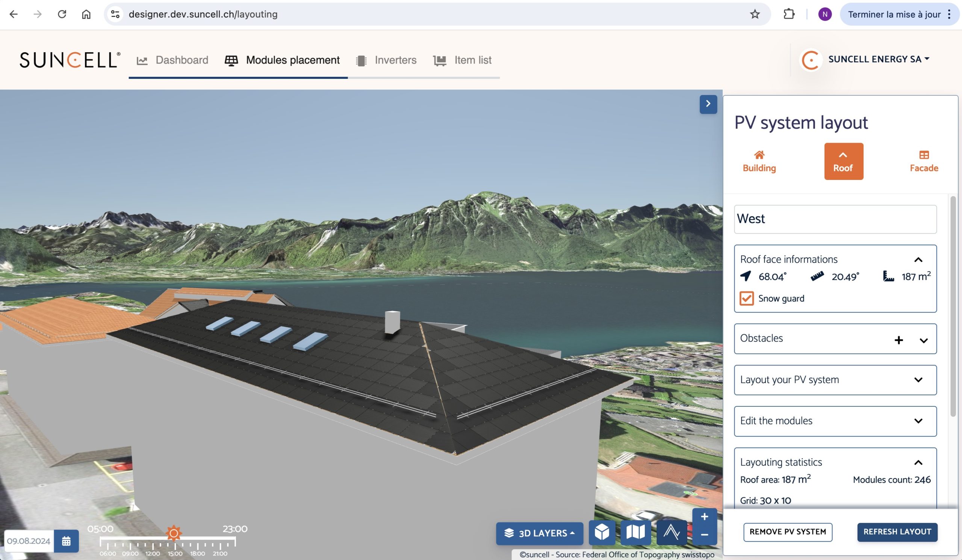Uncheck the Snow guard checkbox

point(746,298)
